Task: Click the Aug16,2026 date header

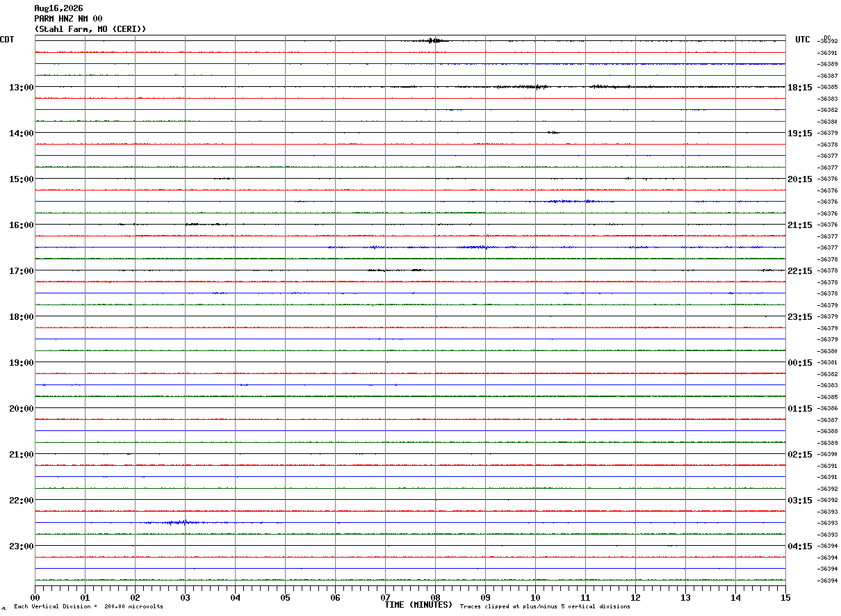Action: coord(58,8)
